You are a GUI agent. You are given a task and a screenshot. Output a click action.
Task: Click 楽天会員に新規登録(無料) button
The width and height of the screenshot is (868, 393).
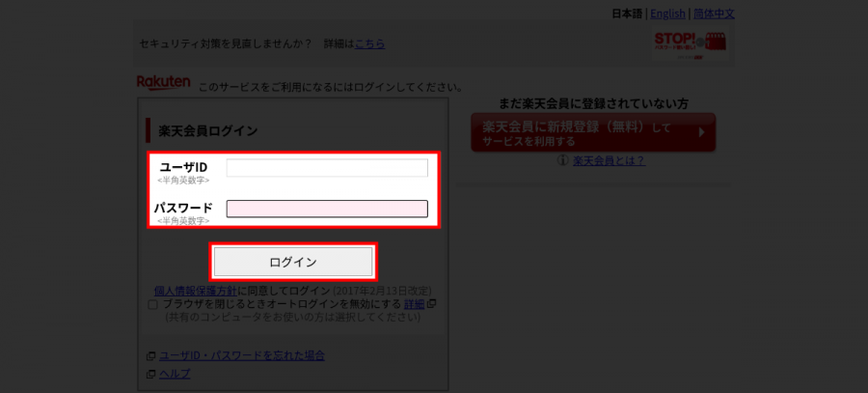(x=593, y=132)
